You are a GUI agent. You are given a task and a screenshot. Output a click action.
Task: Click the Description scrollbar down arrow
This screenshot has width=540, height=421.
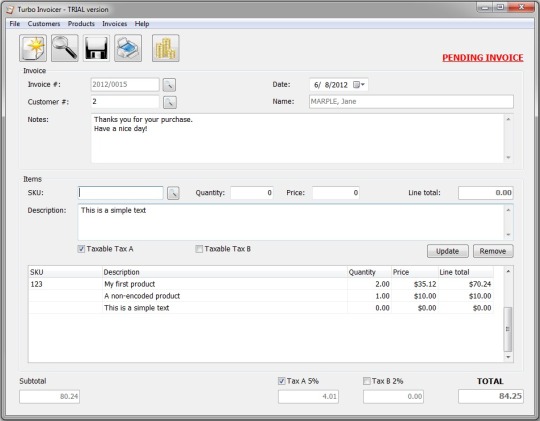[508, 235]
